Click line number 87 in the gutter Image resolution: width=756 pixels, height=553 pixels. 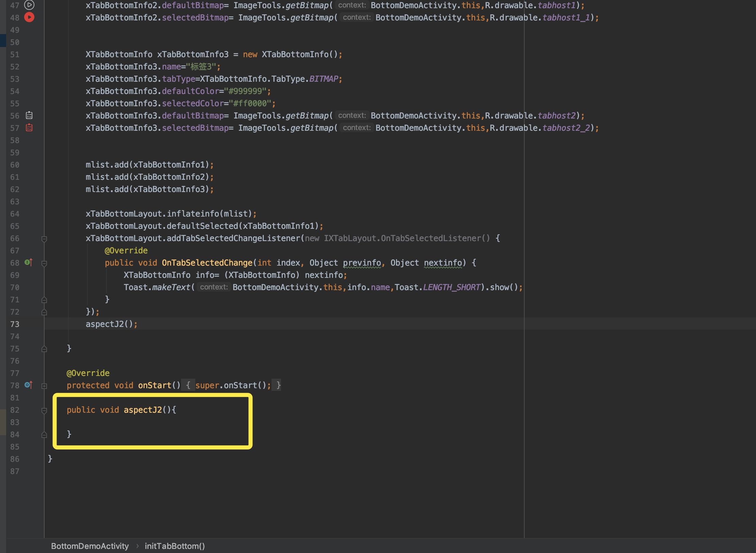click(x=15, y=471)
